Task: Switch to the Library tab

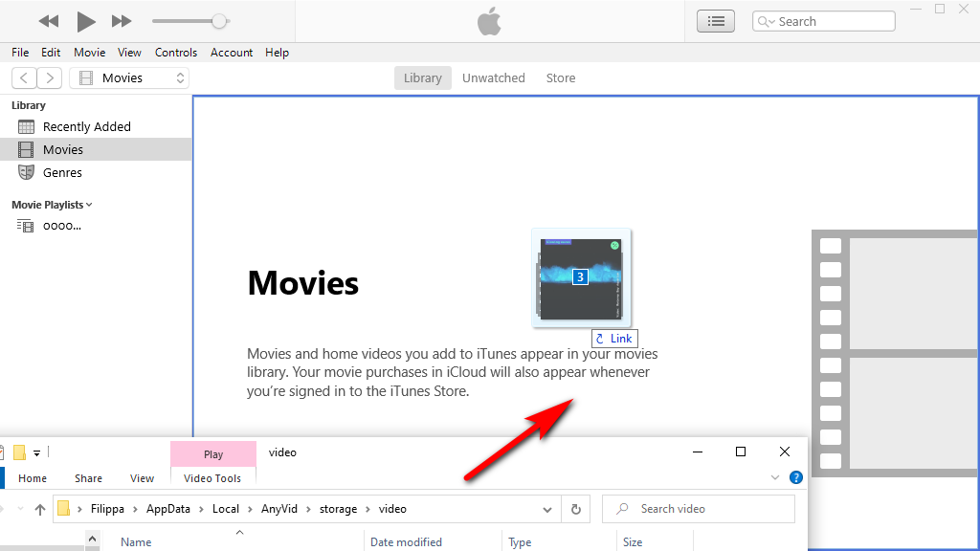Action: point(422,78)
